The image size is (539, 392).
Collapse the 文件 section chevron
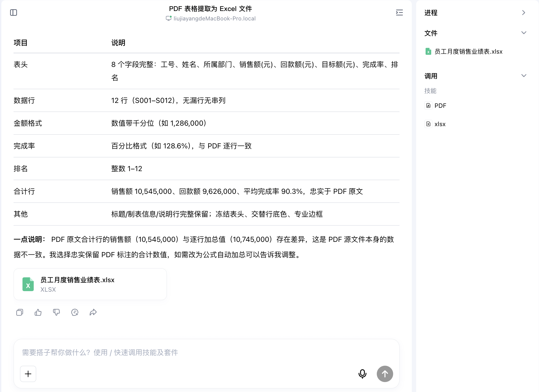[524, 33]
